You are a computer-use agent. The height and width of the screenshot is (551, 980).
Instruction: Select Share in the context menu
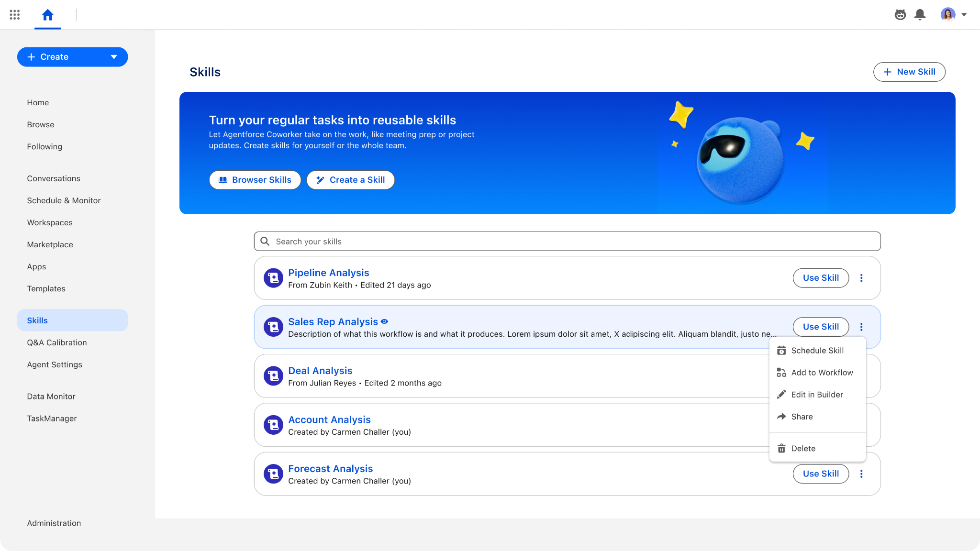817,417
